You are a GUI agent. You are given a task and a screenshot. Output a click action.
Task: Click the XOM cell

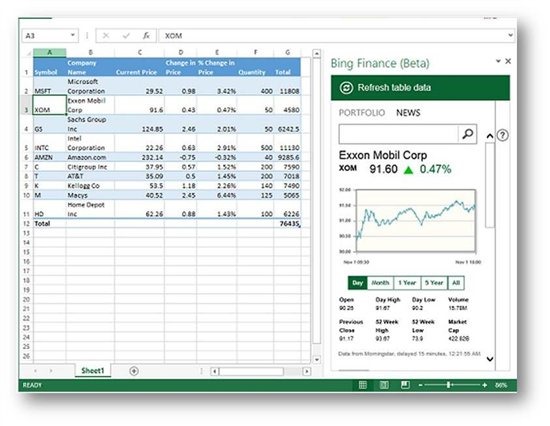(49, 105)
